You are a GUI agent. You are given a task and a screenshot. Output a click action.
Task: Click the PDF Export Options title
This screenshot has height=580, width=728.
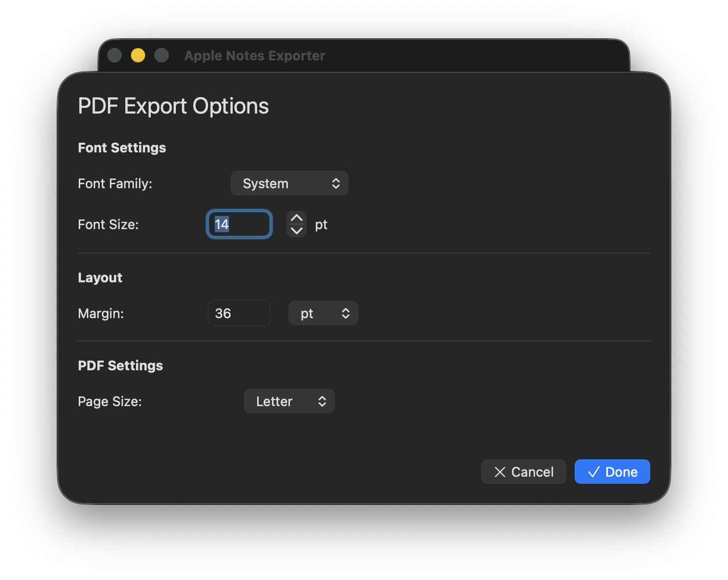tap(173, 106)
